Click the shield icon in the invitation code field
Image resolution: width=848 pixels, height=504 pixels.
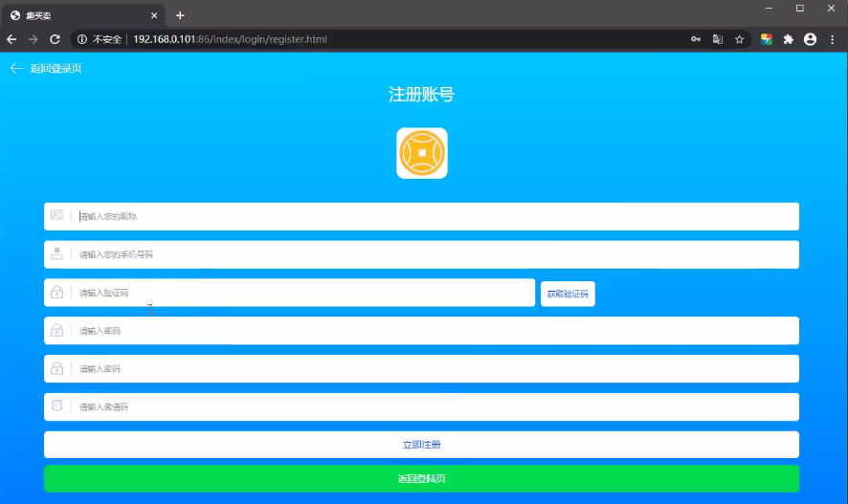point(57,405)
